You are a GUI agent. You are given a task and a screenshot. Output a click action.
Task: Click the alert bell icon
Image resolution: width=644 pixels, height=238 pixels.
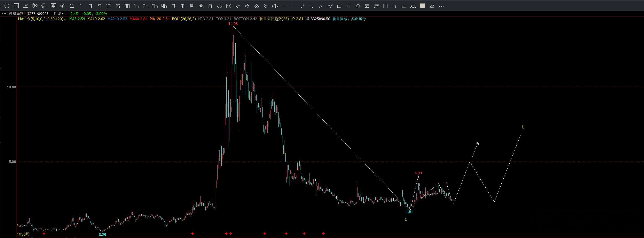pyautogui.click(x=72, y=6)
